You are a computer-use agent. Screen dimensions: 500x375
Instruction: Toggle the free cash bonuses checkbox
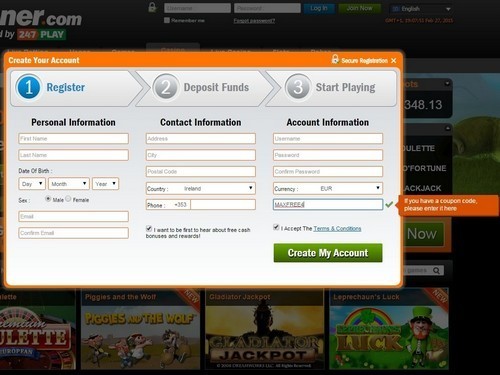click(149, 229)
